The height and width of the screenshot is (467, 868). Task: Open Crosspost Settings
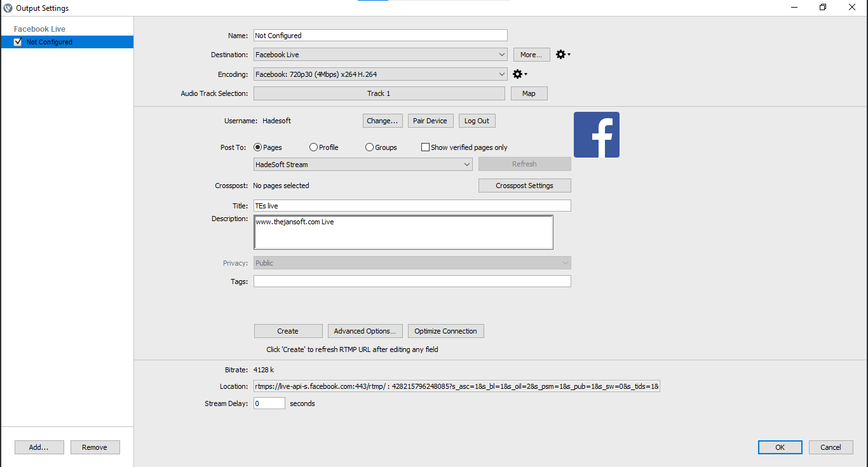point(524,186)
